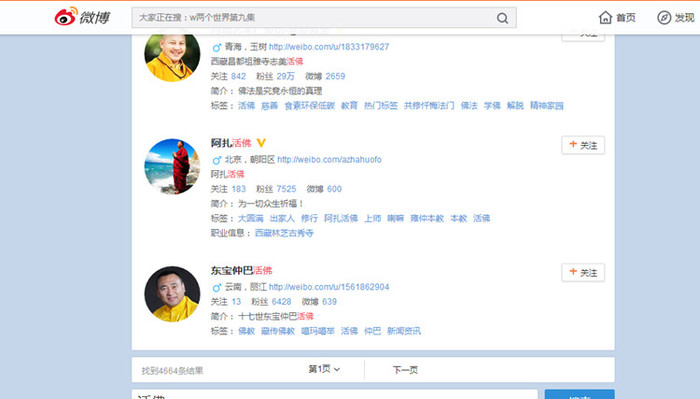Click the search magnifier icon
The height and width of the screenshot is (399, 700).
coord(502,18)
